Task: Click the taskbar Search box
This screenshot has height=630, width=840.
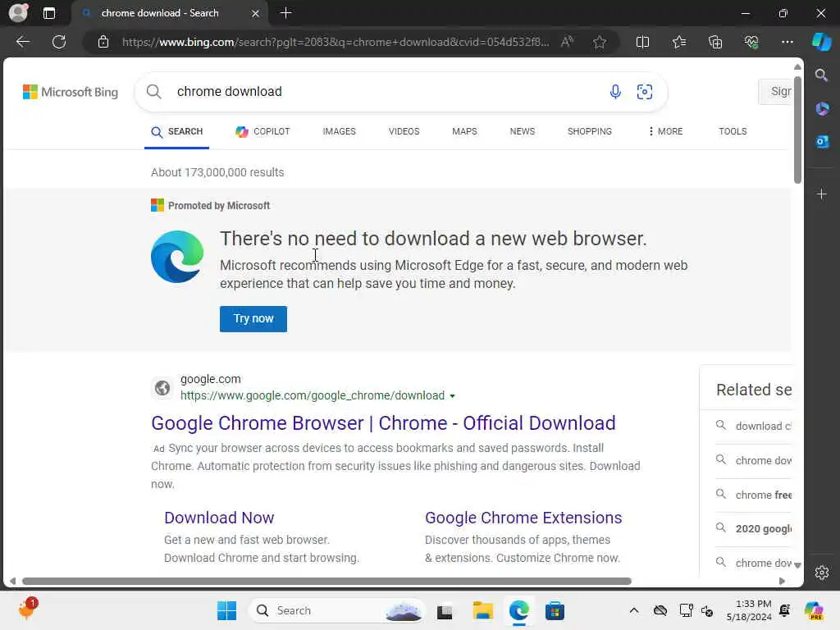Action: click(x=336, y=610)
